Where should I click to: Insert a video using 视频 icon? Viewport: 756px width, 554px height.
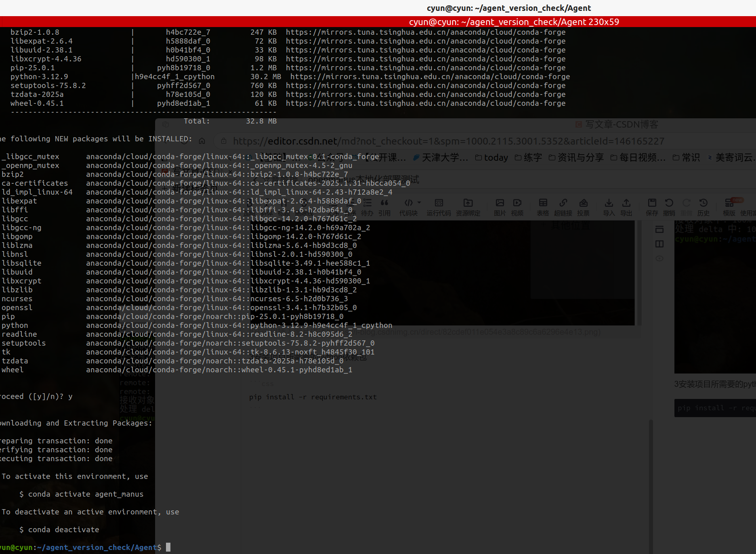pyautogui.click(x=517, y=207)
